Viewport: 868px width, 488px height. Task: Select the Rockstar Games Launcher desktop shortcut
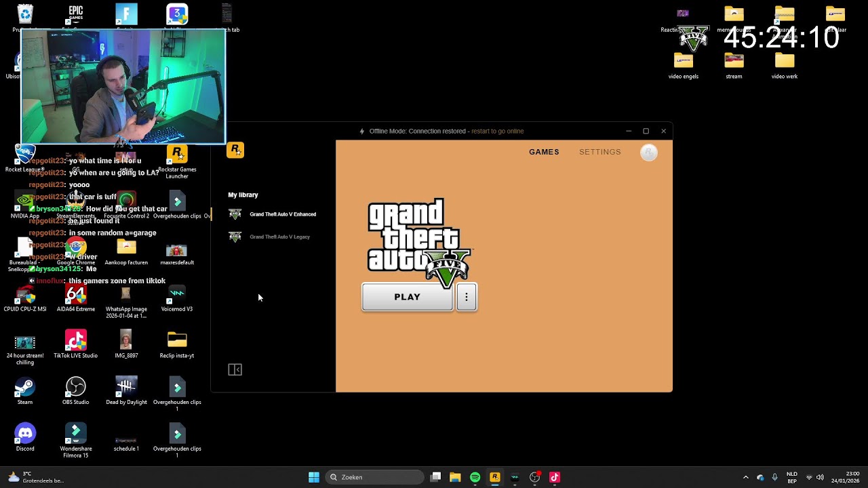pyautogui.click(x=177, y=163)
